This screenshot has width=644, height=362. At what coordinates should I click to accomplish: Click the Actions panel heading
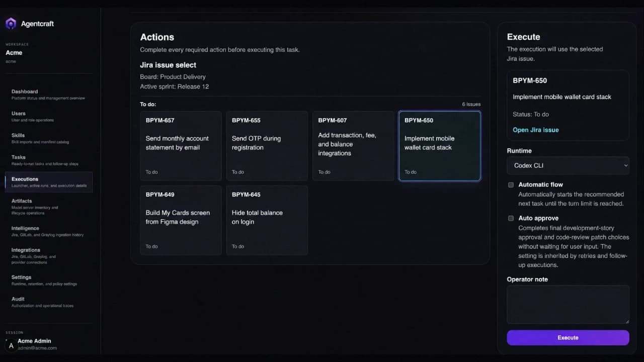pos(157,37)
